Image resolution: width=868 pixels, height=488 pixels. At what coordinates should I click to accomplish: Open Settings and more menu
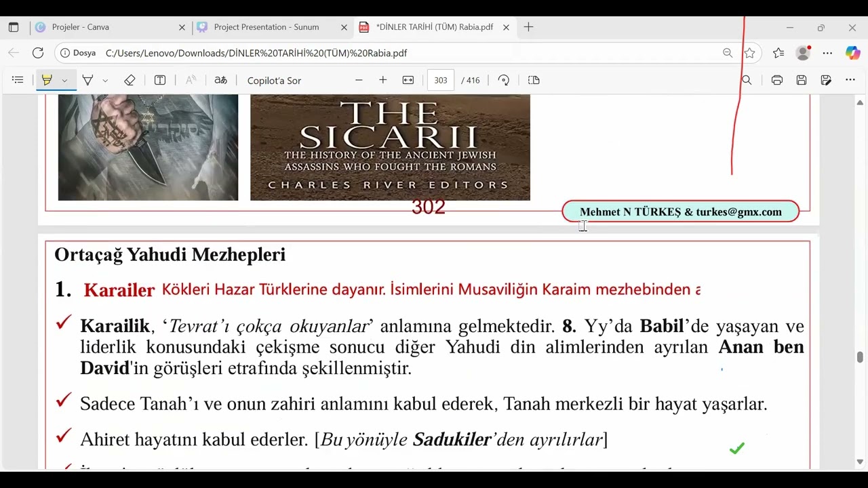pyautogui.click(x=827, y=53)
